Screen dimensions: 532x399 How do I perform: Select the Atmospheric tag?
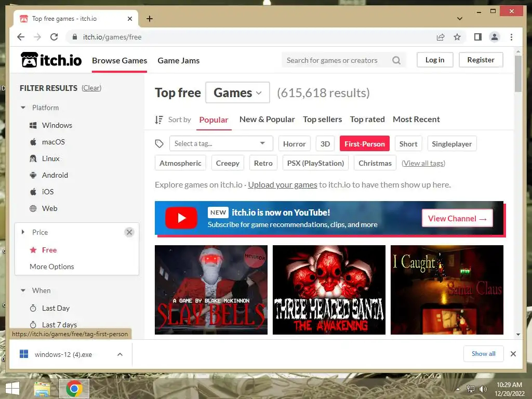(x=180, y=163)
